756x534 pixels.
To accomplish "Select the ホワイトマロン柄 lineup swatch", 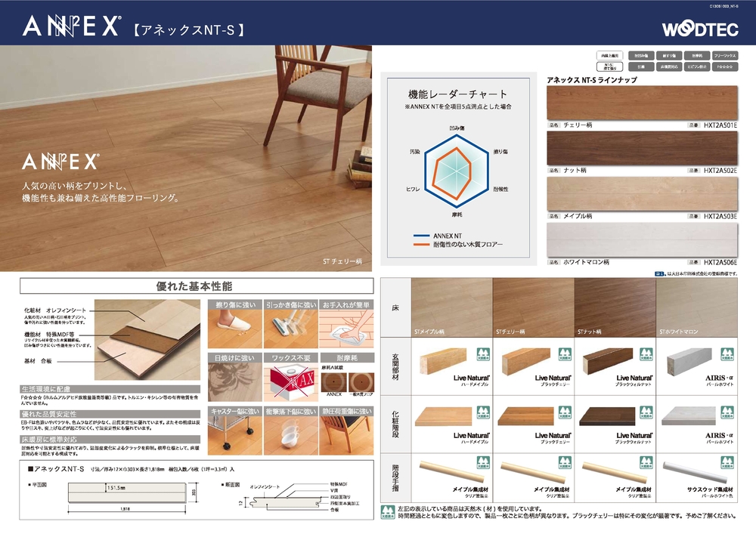I will point(642,239).
